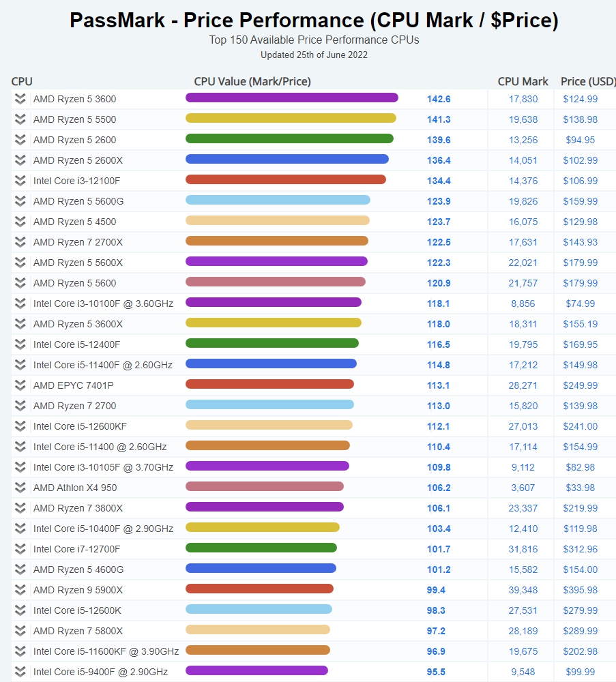Expand the Intel Core i3-12100F row chevron

click(x=20, y=181)
